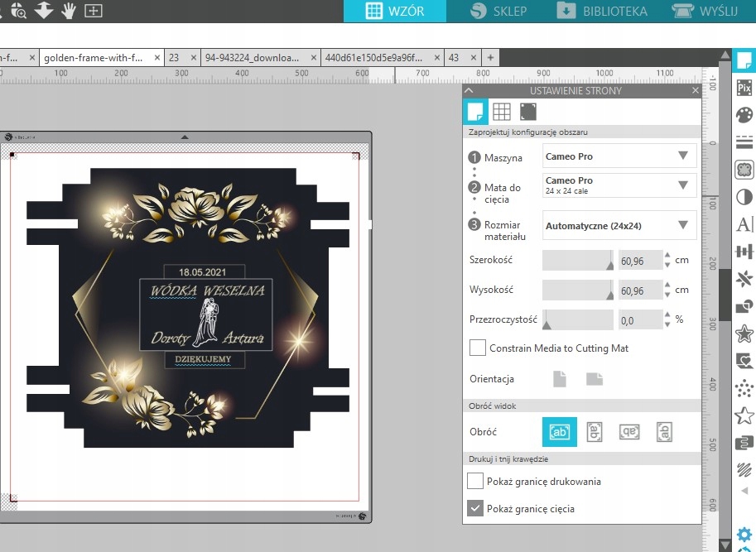Screen dimensions: 756x552
Task: Open the Maszyna Cameo Pro dropdown
Action: tap(619, 156)
